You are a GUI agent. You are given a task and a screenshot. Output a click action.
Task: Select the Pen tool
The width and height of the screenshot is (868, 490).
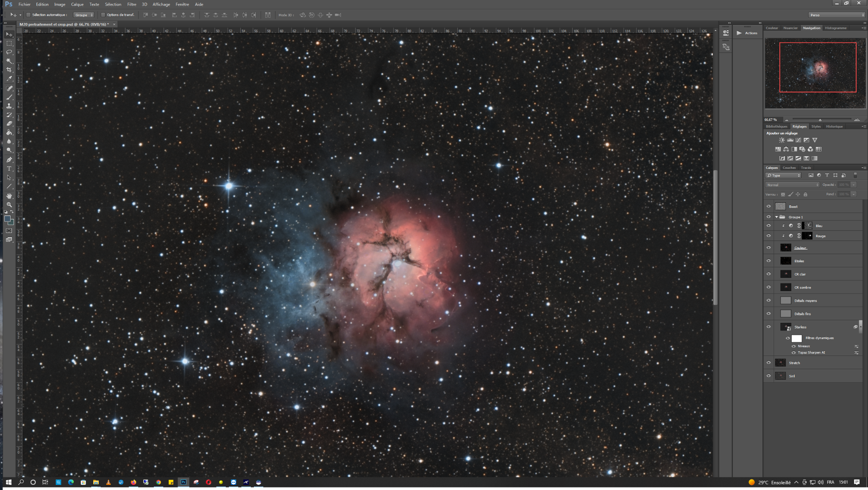[9, 160]
